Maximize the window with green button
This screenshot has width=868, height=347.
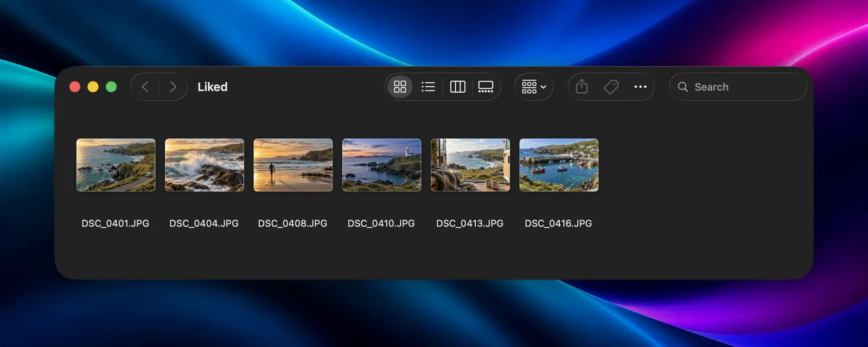pyautogui.click(x=111, y=87)
